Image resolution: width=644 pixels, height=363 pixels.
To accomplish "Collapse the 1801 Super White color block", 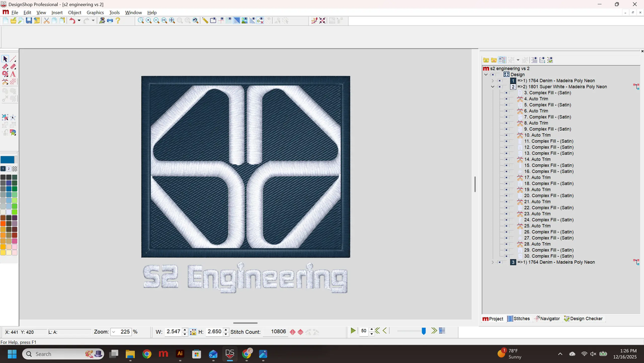I will [493, 87].
